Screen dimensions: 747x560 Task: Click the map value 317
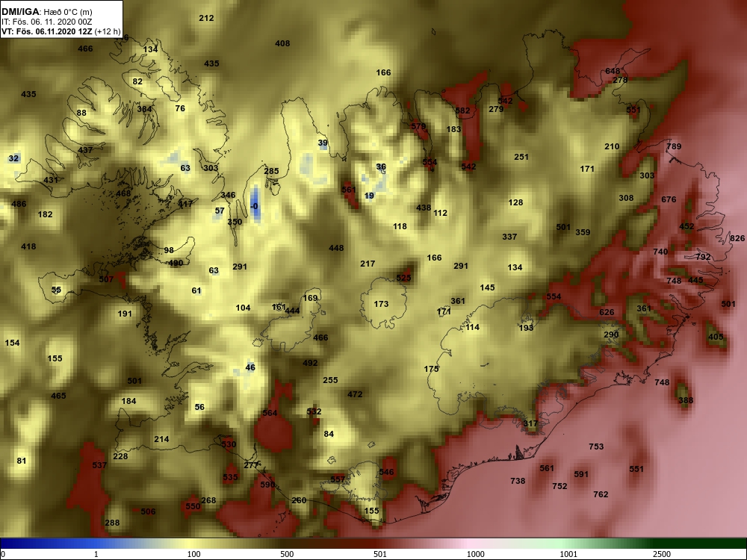(x=530, y=423)
